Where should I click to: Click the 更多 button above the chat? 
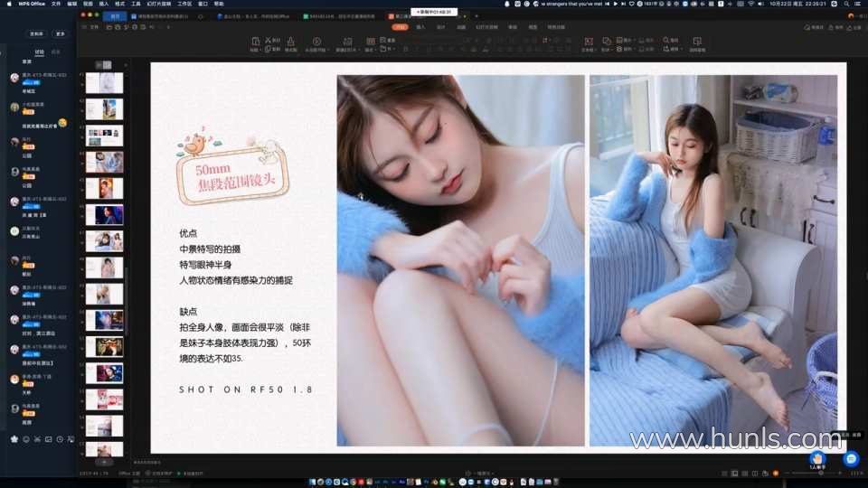tap(60, 33)
